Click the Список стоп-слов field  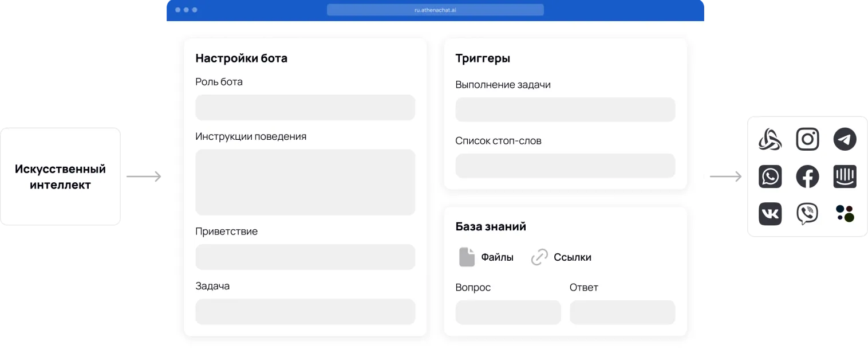coord(565,166)
